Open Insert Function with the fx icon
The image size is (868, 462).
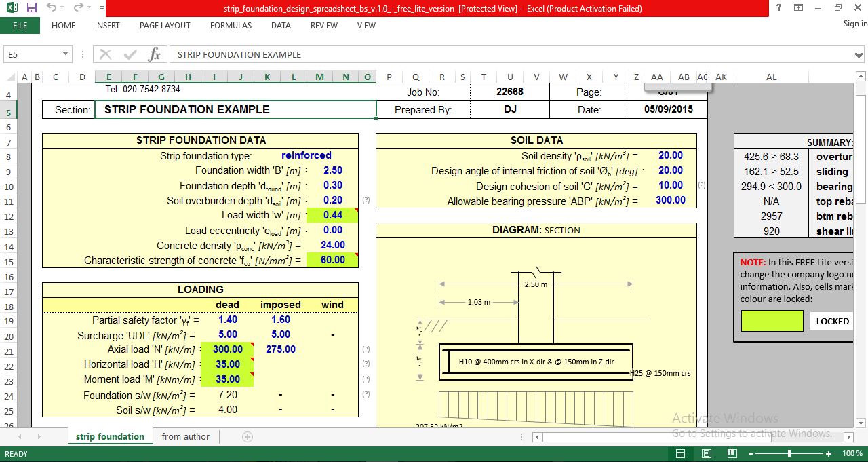pyautogui.click(x=155, y=54)
